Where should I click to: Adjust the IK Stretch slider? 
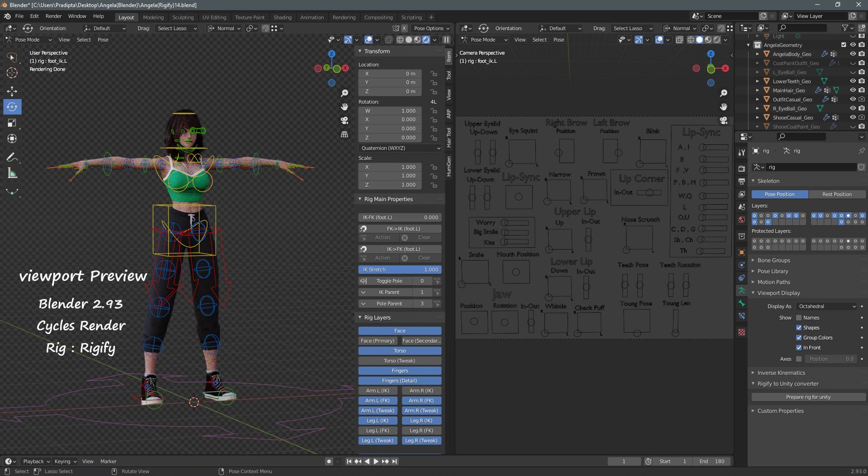pos(400,270)
